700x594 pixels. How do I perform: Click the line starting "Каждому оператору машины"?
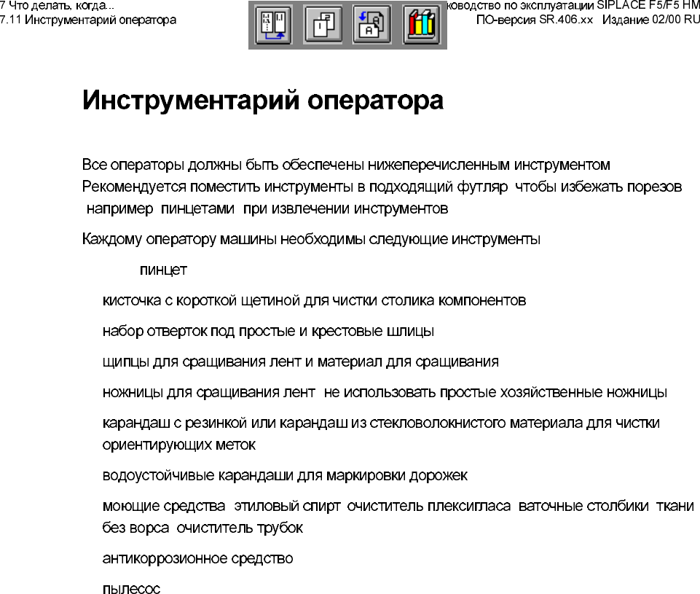(311, 239)
